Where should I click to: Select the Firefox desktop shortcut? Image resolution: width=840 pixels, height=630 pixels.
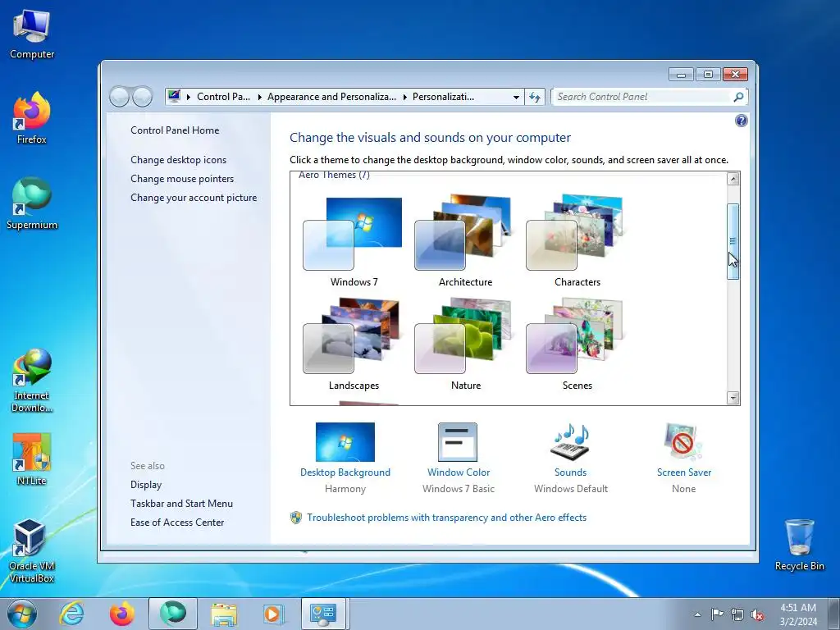(x=32, y=119)
